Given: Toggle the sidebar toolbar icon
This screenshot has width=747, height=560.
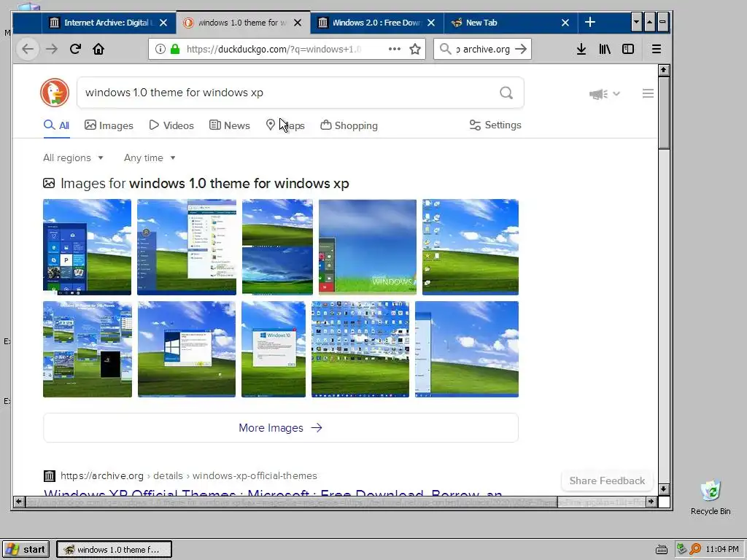Looking at the screenshot, I should (x=628, y=49).
